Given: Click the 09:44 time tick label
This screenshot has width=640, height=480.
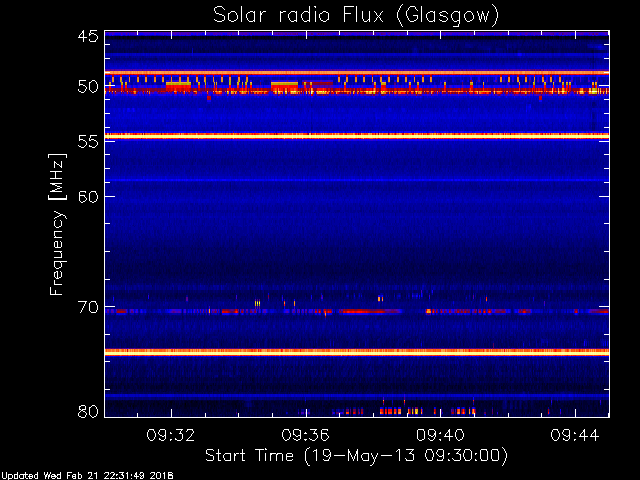Looking at the screenshot, I should (575, 435).
